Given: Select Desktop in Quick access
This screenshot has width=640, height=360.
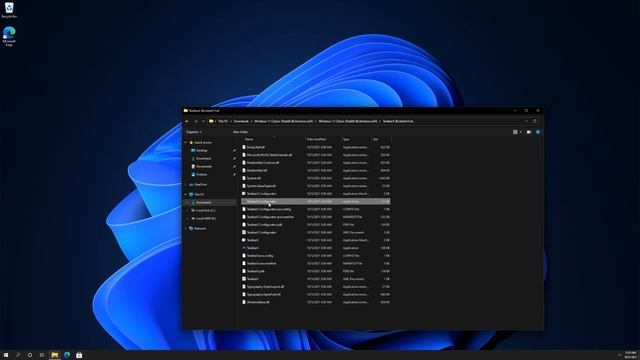Looking at the screenshot, I should tap(202, 151).
